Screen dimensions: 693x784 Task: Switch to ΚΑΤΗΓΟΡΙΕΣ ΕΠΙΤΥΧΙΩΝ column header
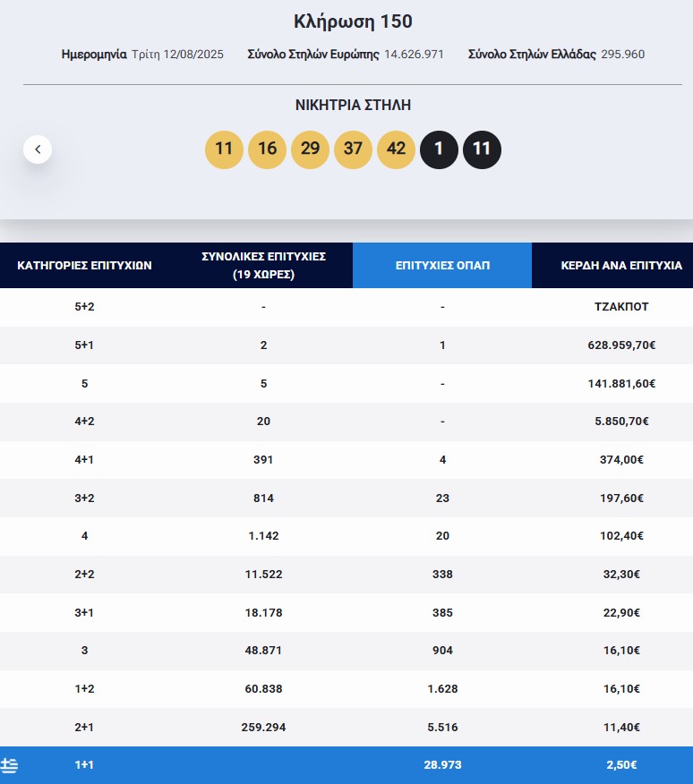pyautogui.click(x=86, y=265)
